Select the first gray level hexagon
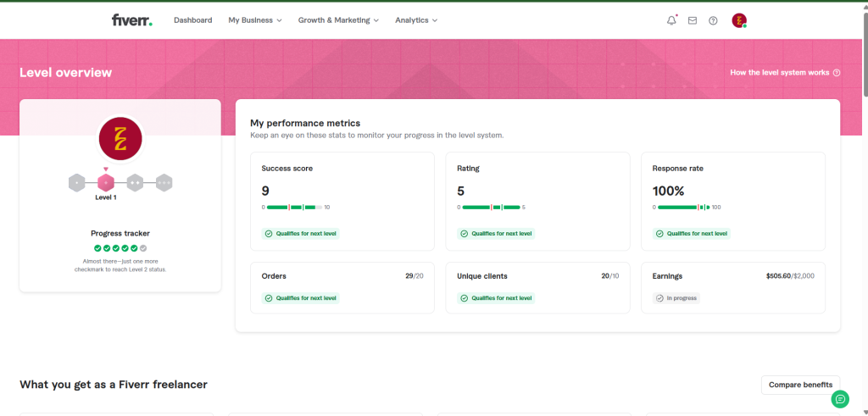Screen dimensions: 868x416 [76, 182]
